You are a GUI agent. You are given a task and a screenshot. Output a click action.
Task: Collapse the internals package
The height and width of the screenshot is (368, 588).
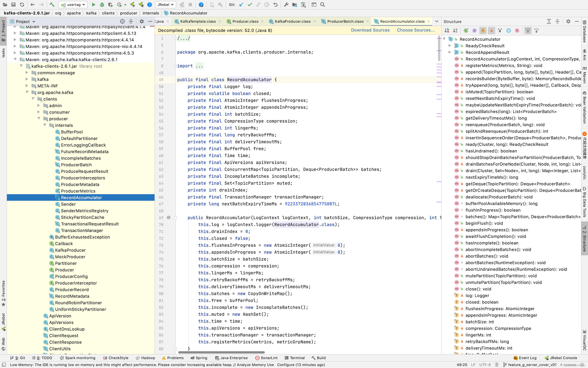(x=45, y=125)
